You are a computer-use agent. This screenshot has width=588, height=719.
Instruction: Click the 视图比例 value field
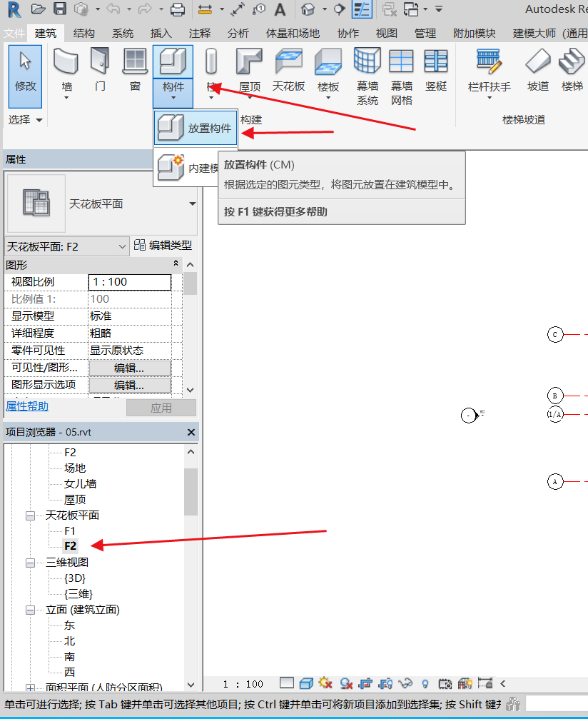click(x=129, y=282)
